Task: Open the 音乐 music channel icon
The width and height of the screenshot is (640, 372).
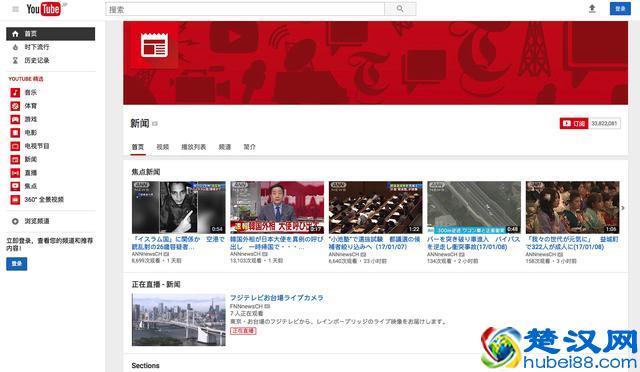Action: [x=15, y=93]
